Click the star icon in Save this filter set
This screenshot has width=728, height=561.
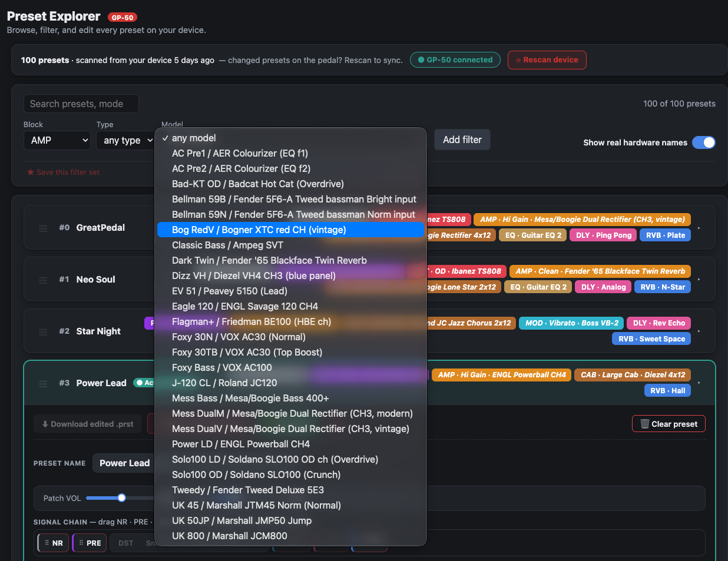tap(31, 172)
